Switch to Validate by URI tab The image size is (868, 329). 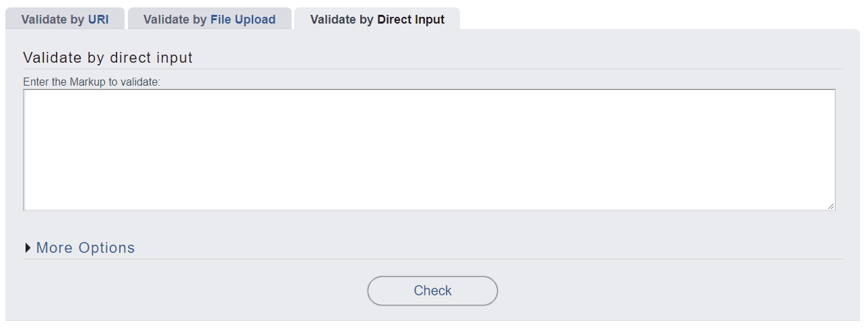65,20
